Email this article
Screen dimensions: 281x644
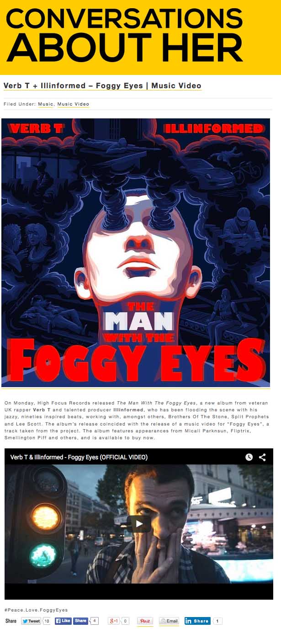[x=169, y=621]
